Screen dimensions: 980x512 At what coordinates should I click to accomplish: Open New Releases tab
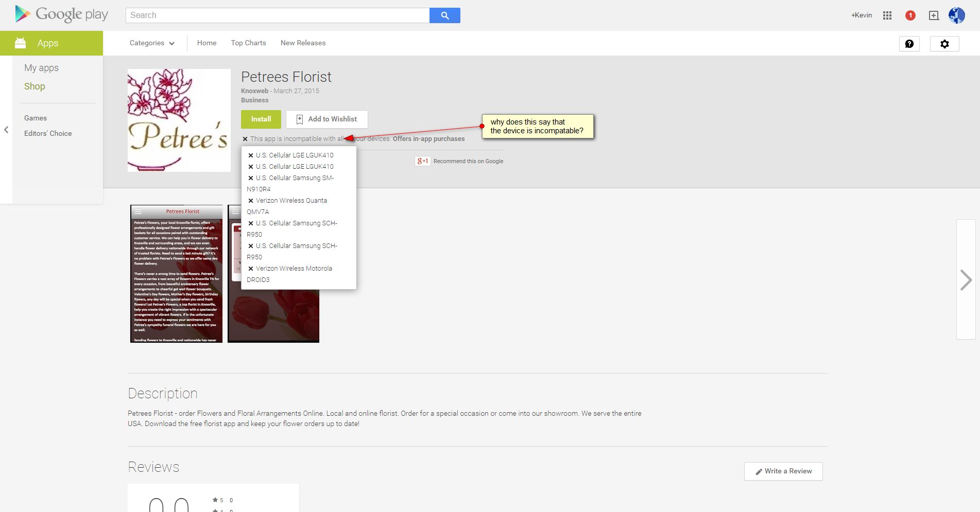point(303,43)
